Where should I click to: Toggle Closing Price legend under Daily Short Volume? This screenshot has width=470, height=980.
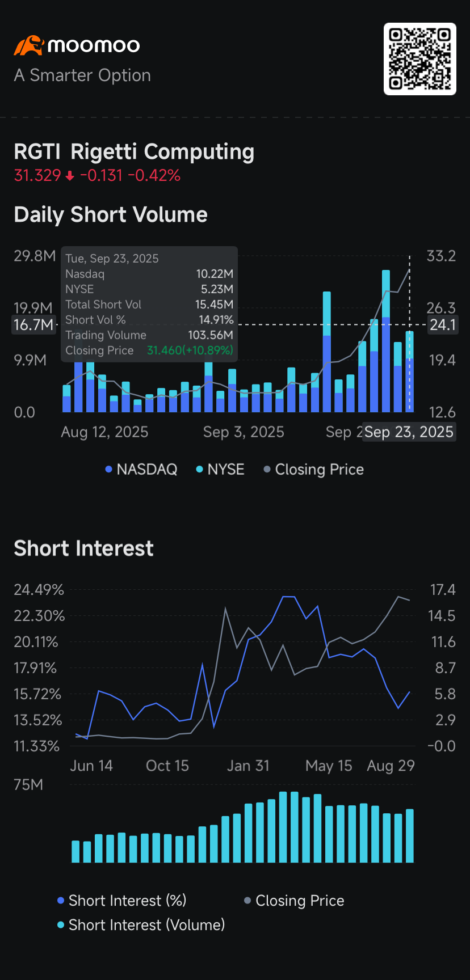[267, 470]
